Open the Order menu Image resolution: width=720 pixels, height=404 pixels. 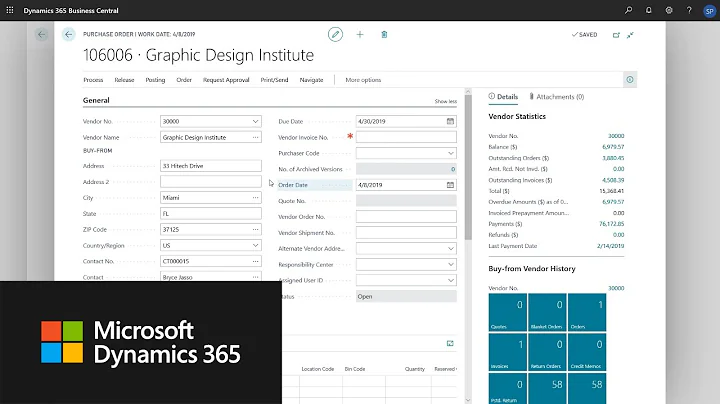184,80
